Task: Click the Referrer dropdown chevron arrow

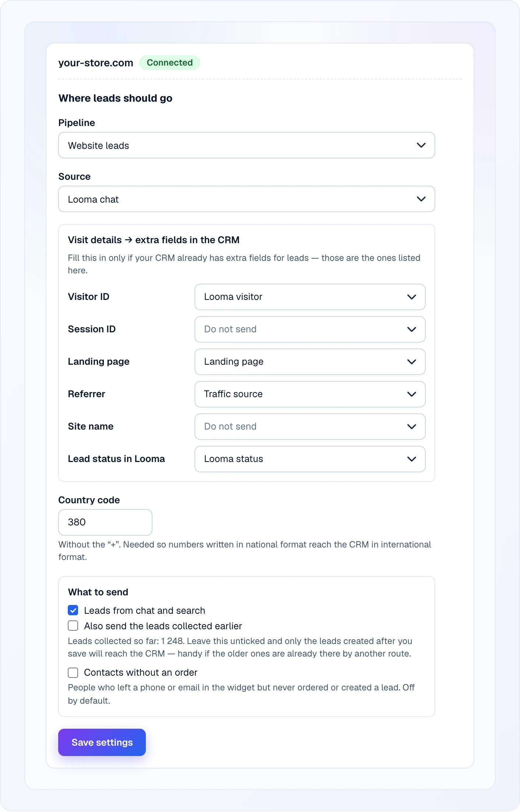Action: click(x=411, y=394)
